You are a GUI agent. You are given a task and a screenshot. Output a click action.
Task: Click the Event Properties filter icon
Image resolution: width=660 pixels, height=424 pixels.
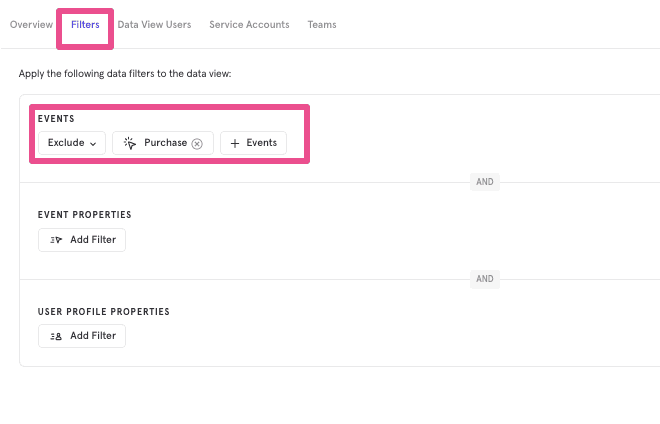click(x=56, y=240)
